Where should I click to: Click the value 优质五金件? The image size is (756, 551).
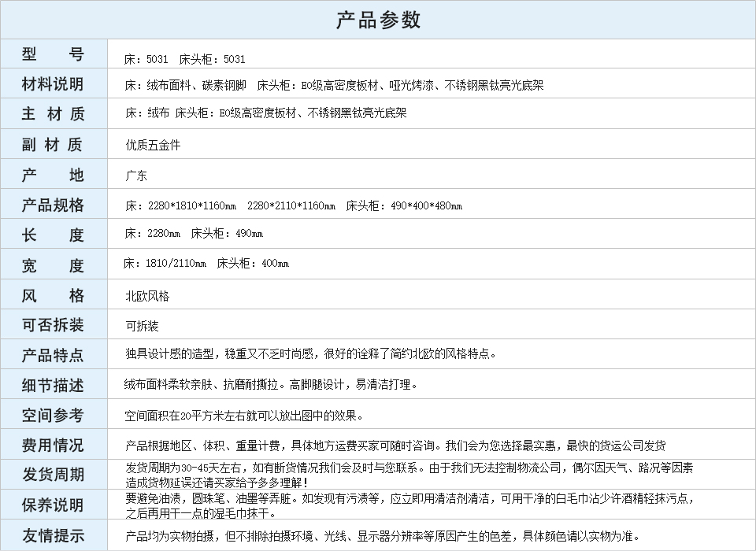click(x=154, y=145)
